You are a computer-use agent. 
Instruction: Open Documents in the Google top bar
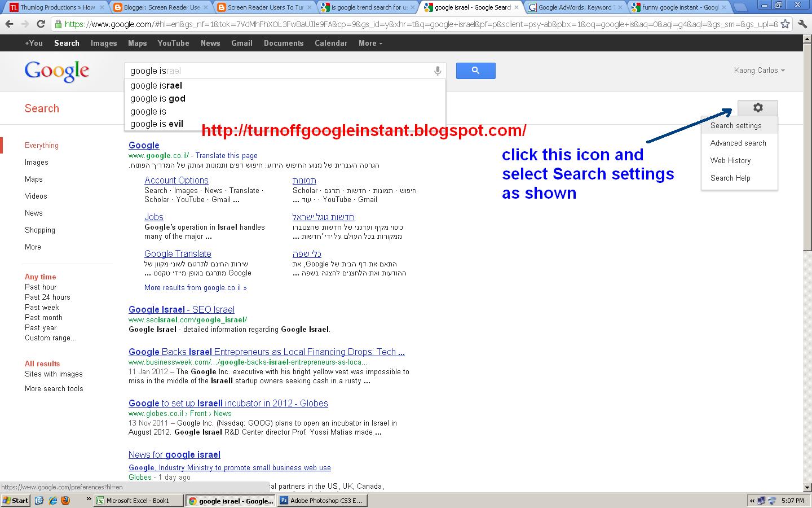[x=284, y=43]
